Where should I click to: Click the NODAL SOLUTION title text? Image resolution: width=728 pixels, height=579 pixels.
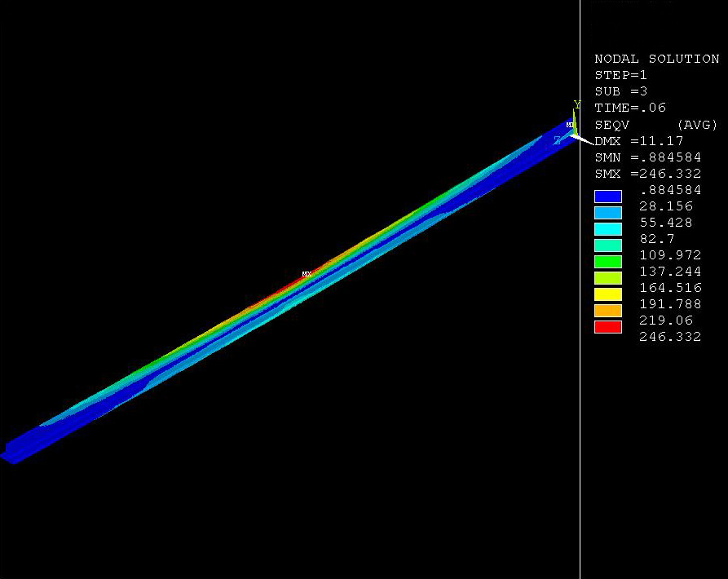click(x=656, y=59)
